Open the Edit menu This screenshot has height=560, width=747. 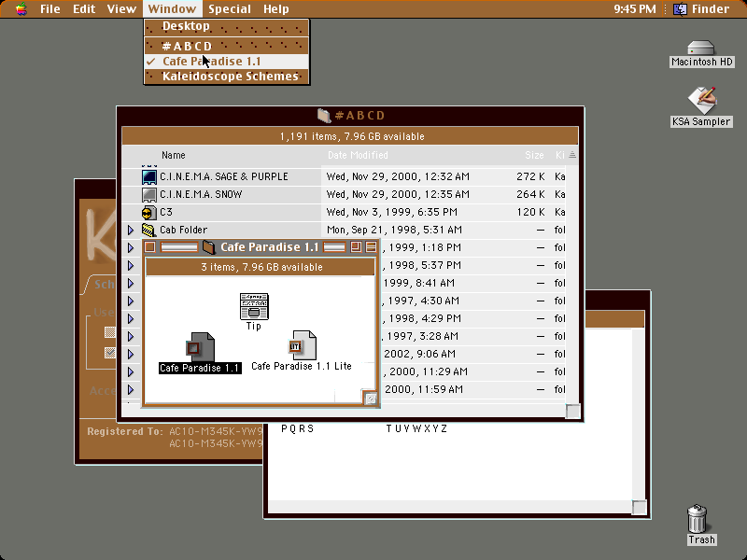point(84,8)
